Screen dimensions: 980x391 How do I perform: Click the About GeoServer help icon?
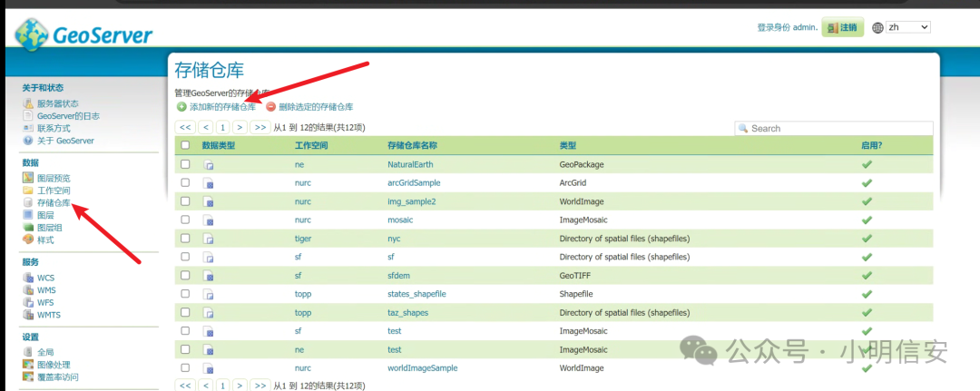click(28, 141)
